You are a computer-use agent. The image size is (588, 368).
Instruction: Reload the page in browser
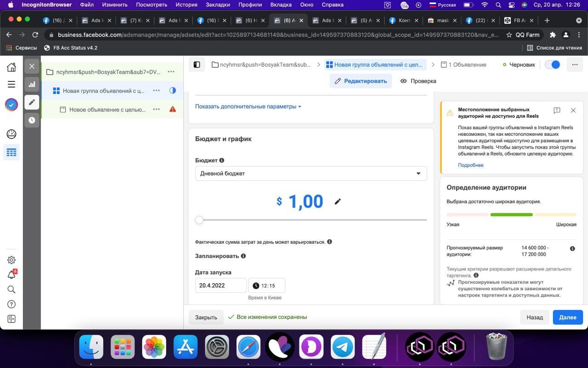click(35, 35)
